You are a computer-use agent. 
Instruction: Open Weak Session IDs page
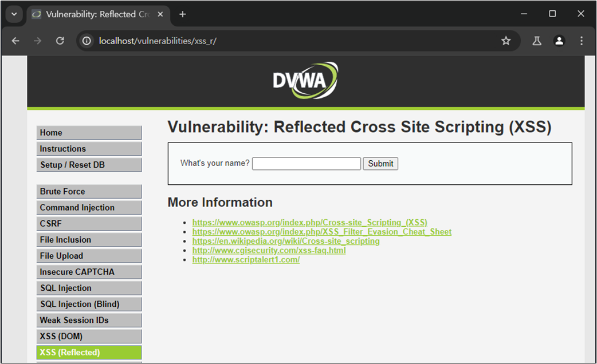[89, 321]
